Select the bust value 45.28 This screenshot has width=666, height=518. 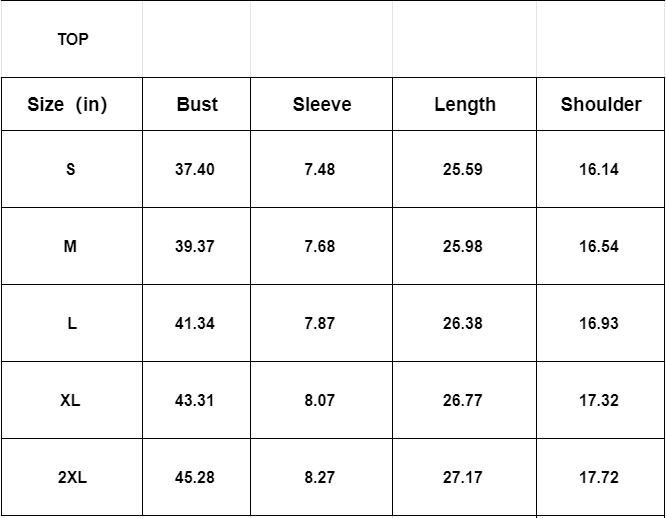[x=195, y=477]
